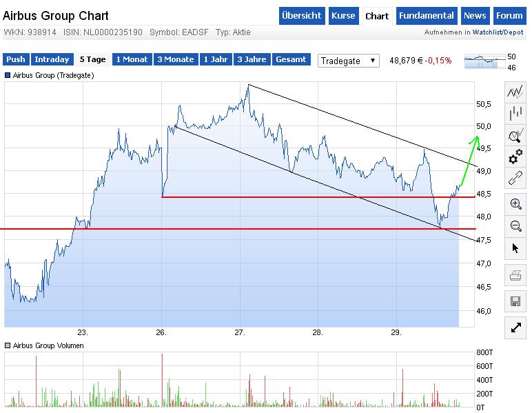532x413 pixels.
Task: Switch to the Fundamental tab
Action: (x=427, y=16)
